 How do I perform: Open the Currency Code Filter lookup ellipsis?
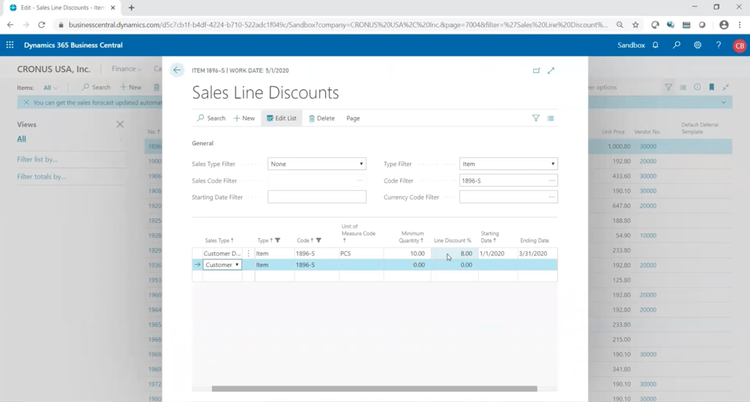[551, 197]
